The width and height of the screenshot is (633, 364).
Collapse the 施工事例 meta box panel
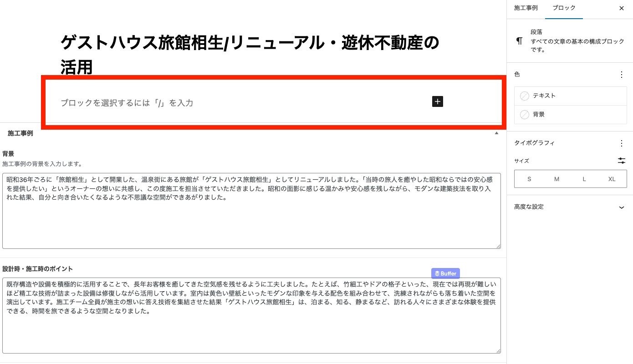[x=496, y=133]
